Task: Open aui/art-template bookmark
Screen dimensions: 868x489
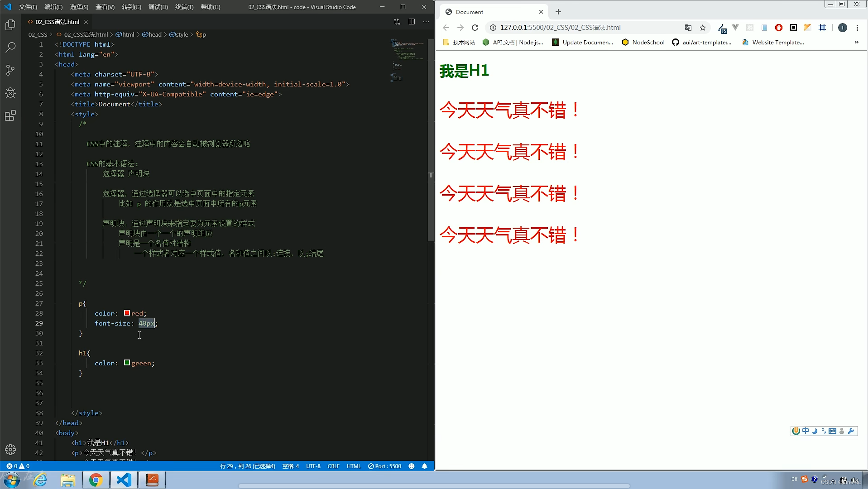Action: coord(701,42)
